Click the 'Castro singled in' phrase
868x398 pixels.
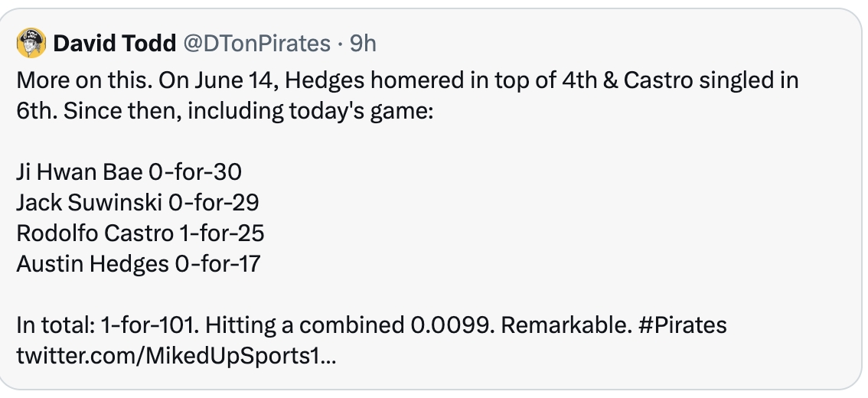tap(711, 81)
